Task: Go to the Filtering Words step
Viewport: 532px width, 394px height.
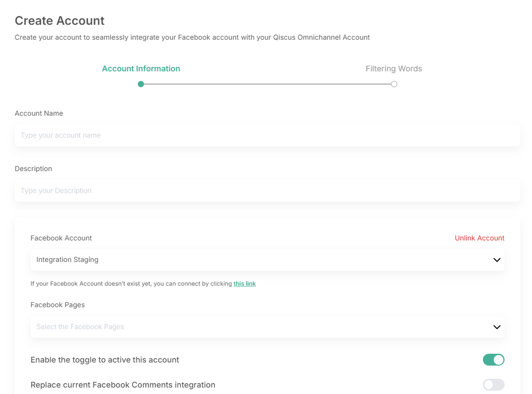Action: (394, 69)
